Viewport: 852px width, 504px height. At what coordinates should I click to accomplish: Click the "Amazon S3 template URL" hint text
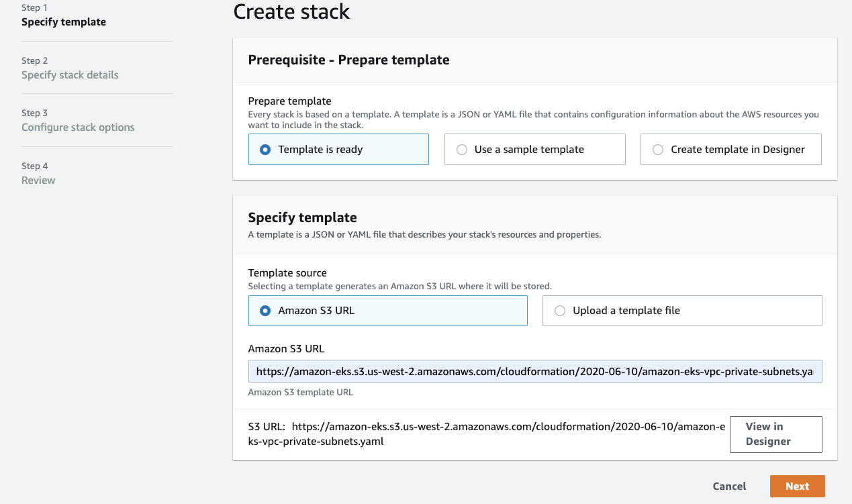[300, 392]
